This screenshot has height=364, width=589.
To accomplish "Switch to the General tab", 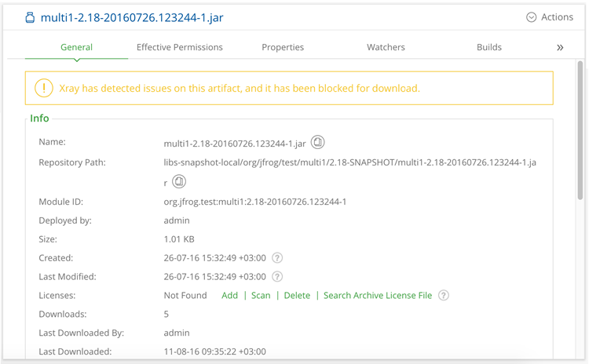I will [77, 47].
